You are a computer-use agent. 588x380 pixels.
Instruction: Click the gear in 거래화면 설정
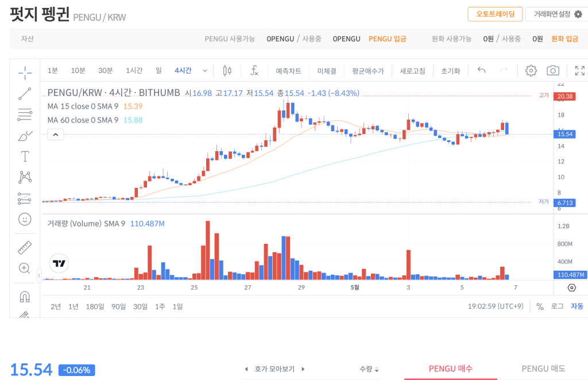[x=578, y=14]
